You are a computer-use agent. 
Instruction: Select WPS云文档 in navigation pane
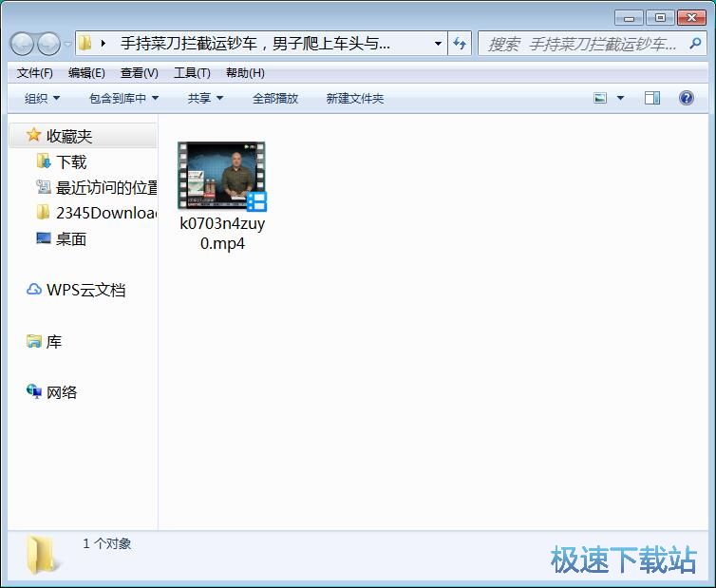85,290
